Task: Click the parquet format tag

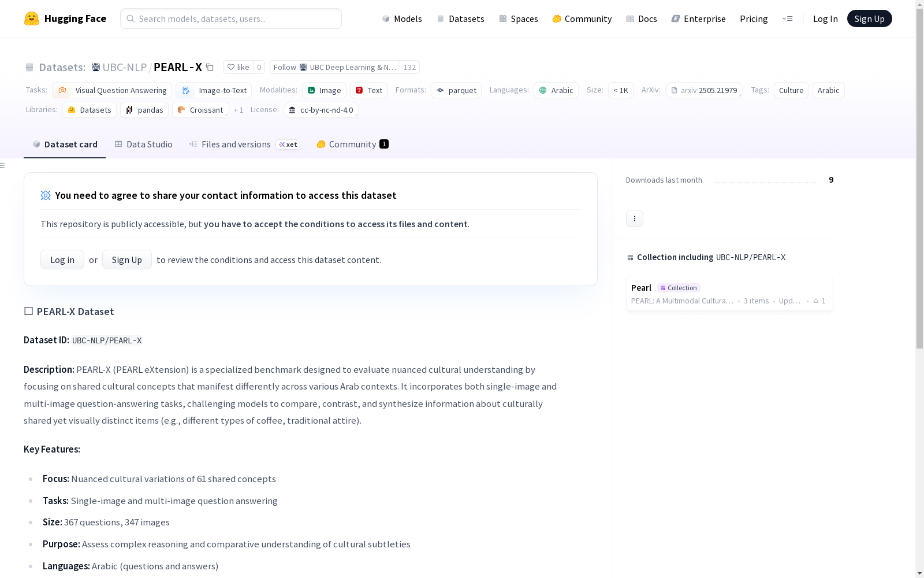Action: pyautogui.click(x=456, y=90)
